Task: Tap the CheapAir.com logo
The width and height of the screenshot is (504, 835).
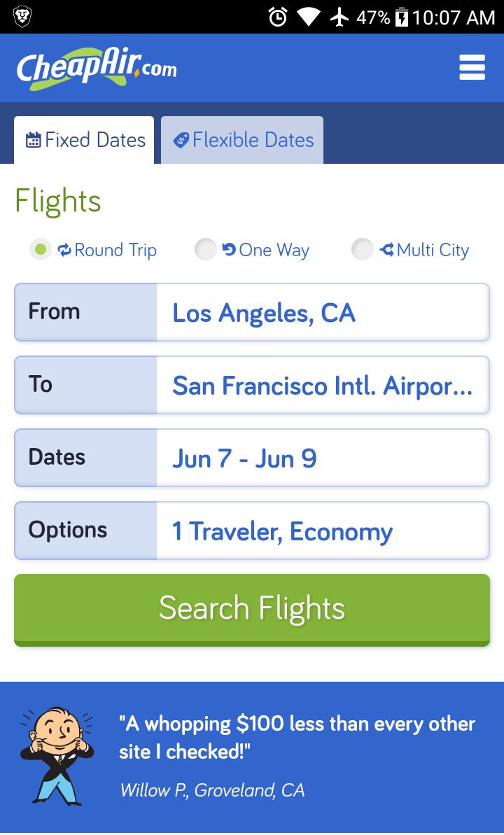Action: pos(97,69)
